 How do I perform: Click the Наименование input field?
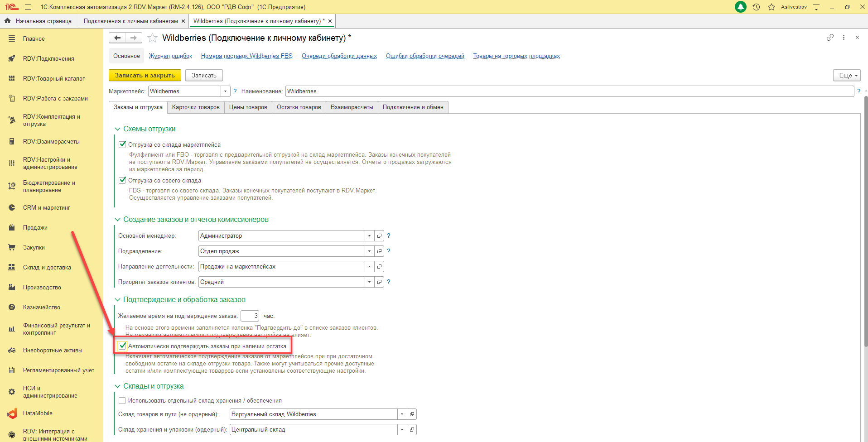569,91
